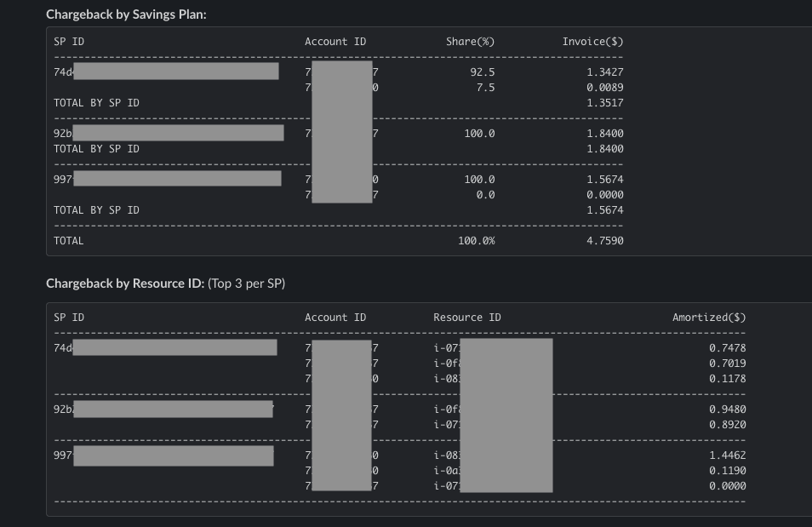Click the 92.5 share value
The height and width of the screenshot is (527, 812).
click(482, 72)
